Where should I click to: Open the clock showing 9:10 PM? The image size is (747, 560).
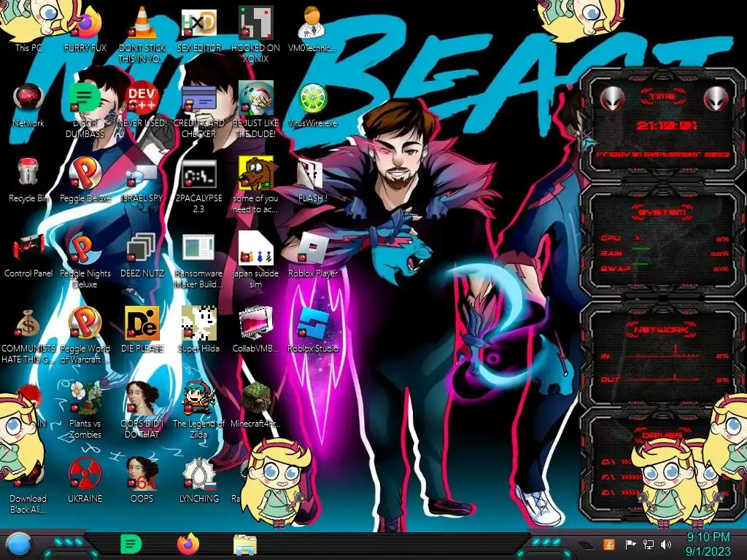click(708, 544)
